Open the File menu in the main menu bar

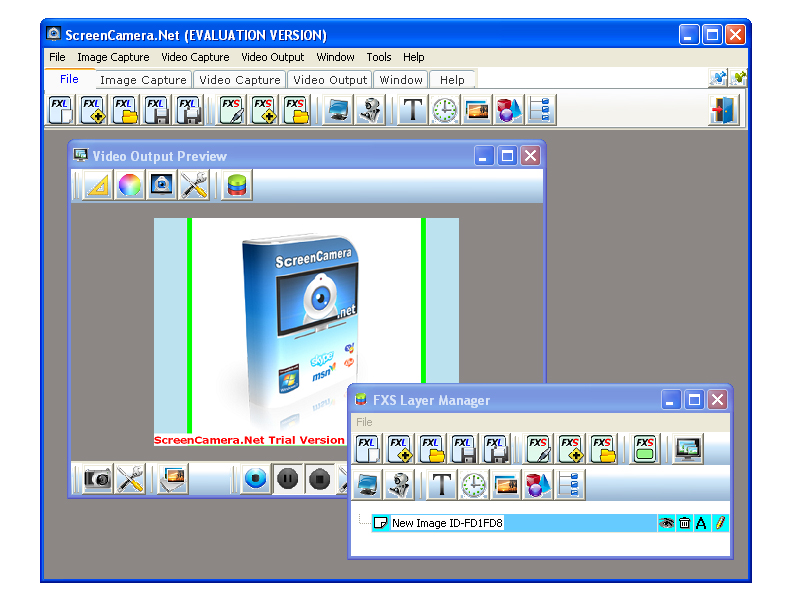click(x=57, y=57)
